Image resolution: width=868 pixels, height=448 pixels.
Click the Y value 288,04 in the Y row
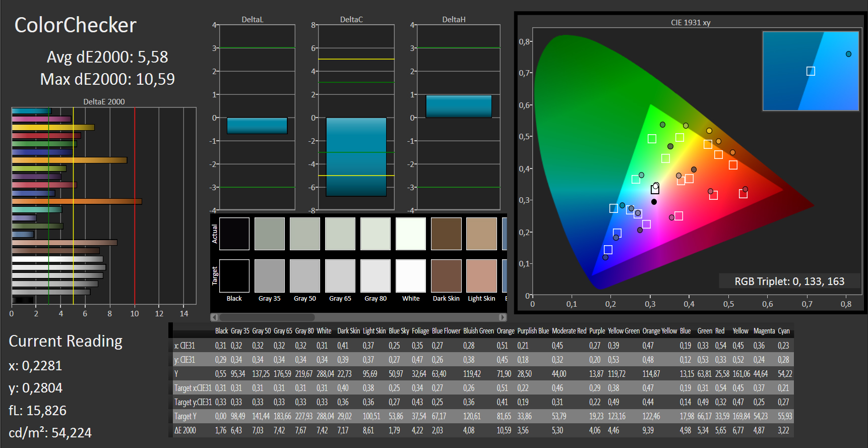click(x=325, y=374)
